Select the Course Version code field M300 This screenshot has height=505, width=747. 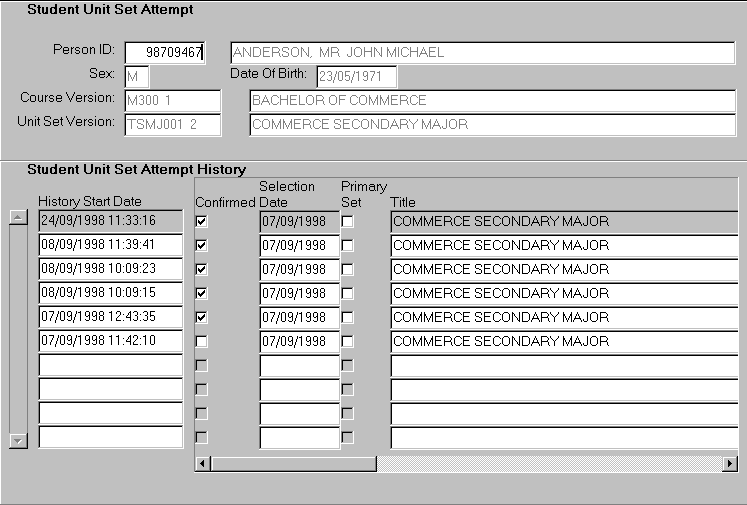tap(171, 101)
